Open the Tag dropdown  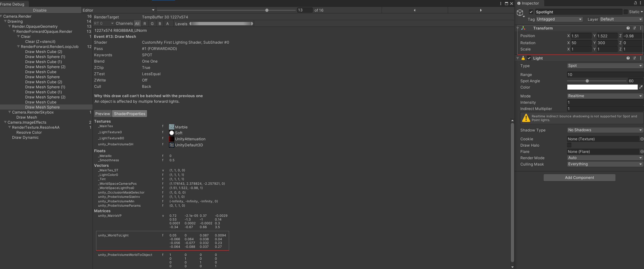pos(559,19)
